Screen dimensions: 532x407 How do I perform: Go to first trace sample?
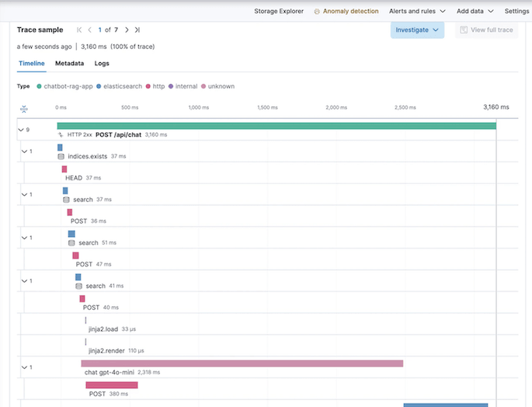(78, 30)
